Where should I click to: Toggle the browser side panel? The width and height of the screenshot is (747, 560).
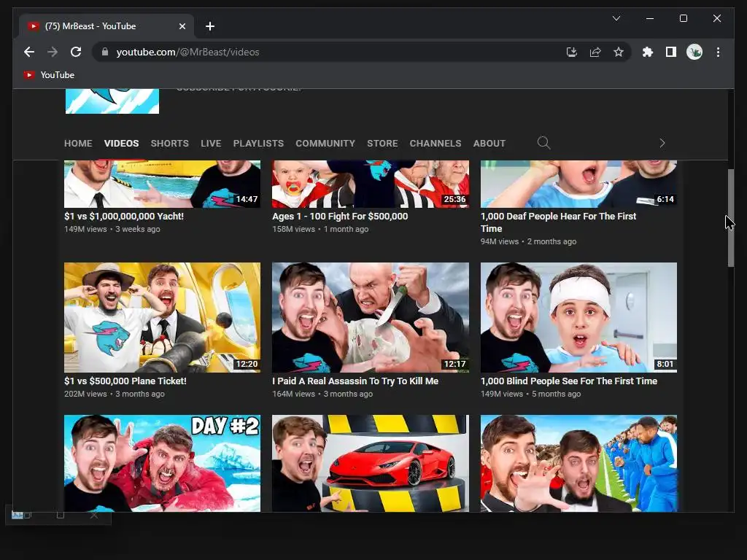pyautogui.click(x=671, y=52)
